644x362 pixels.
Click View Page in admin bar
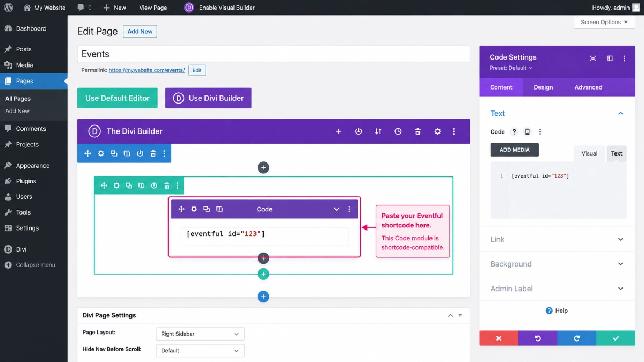(153, 8)
